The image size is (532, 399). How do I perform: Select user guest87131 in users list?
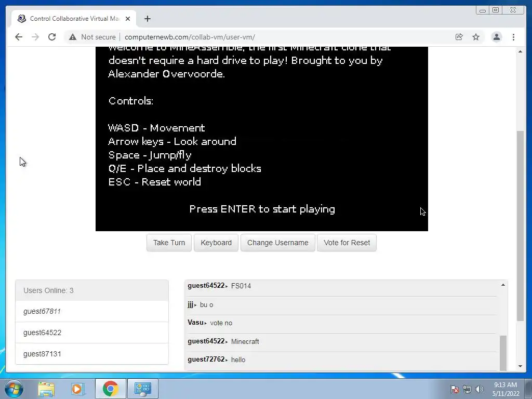click(x=92, y=354)
